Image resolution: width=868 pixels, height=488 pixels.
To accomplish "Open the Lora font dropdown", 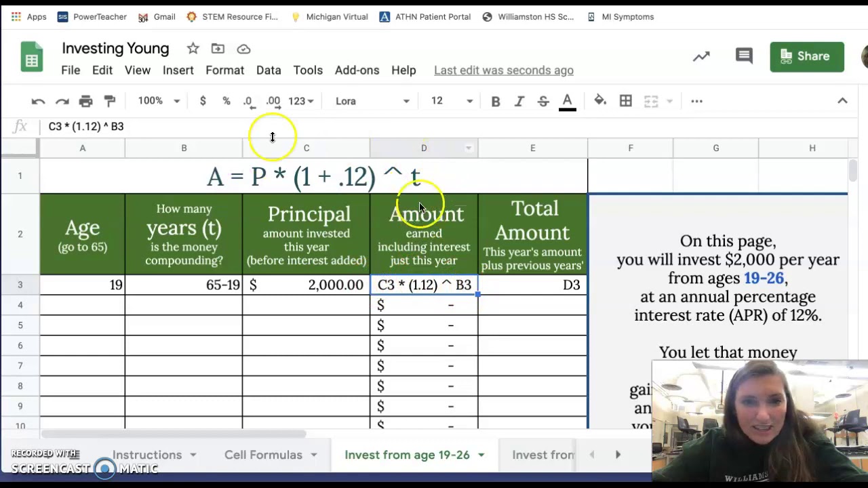I will click(x=372, y=101).
